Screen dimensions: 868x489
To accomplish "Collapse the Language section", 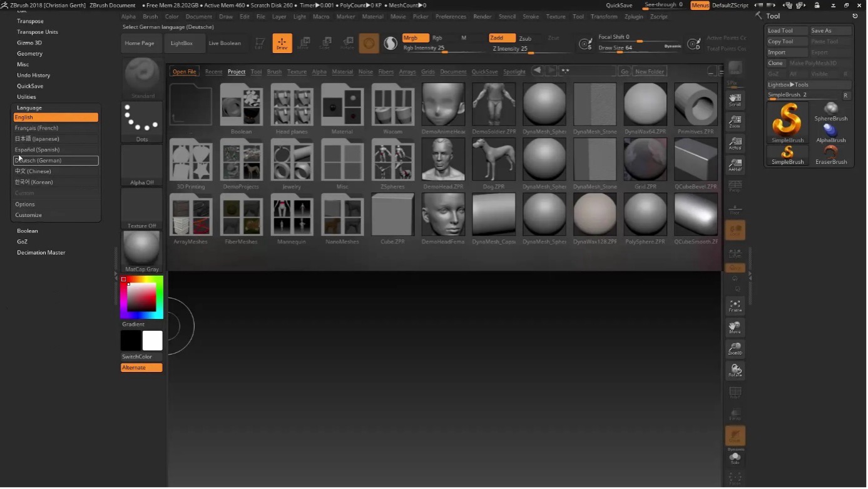I will [29, 108].
